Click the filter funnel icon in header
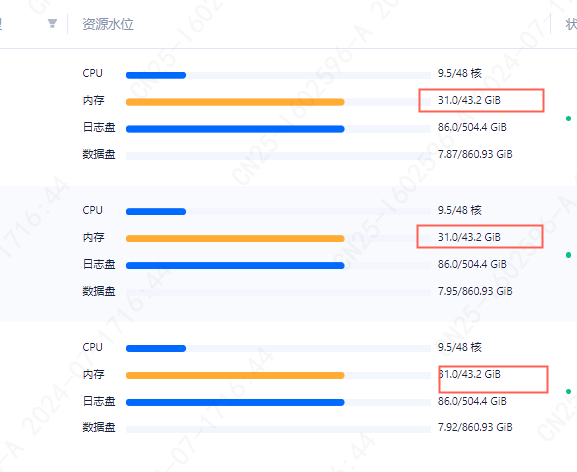Screen dimensions: 577x472 pyautogui.click(x=52, y=24)
